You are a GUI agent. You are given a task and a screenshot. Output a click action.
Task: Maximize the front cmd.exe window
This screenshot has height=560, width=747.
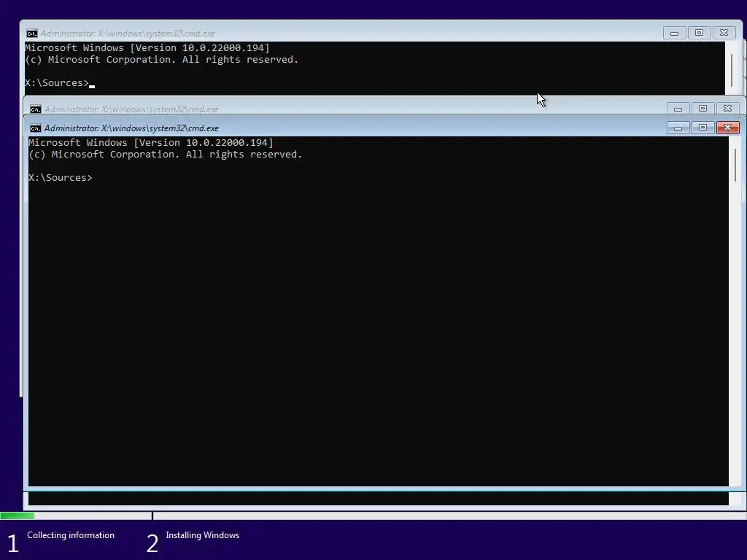click(x=703, y=128)
